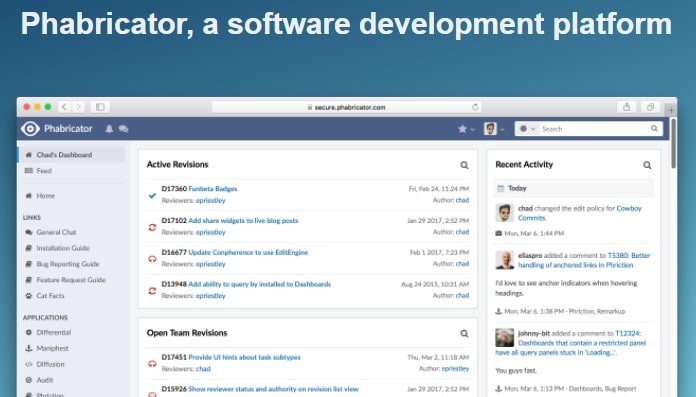Click status icon for D17451 row

coord(152,364)
